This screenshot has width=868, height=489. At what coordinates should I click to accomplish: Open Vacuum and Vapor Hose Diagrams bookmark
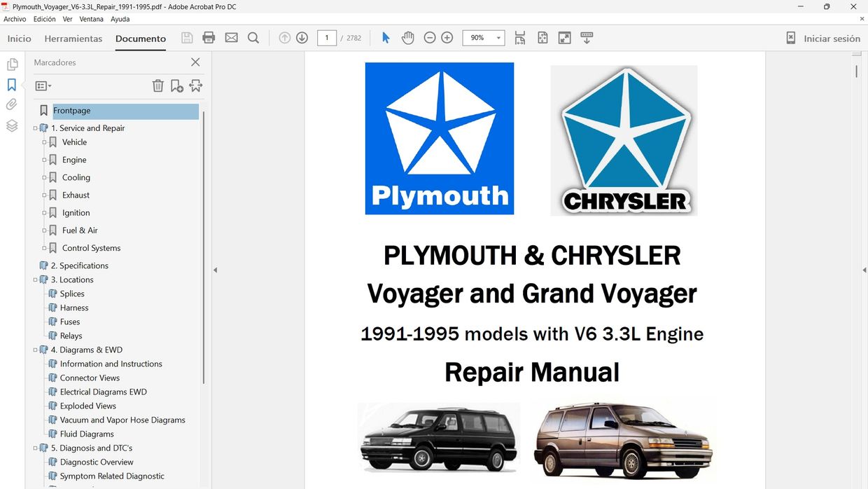[x=122, y=420]
